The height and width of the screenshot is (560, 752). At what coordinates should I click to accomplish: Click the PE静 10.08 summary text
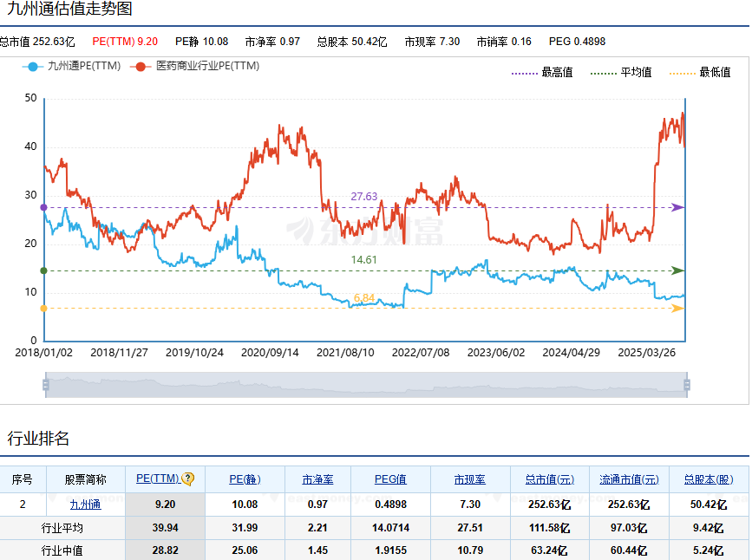coord(201,42)
